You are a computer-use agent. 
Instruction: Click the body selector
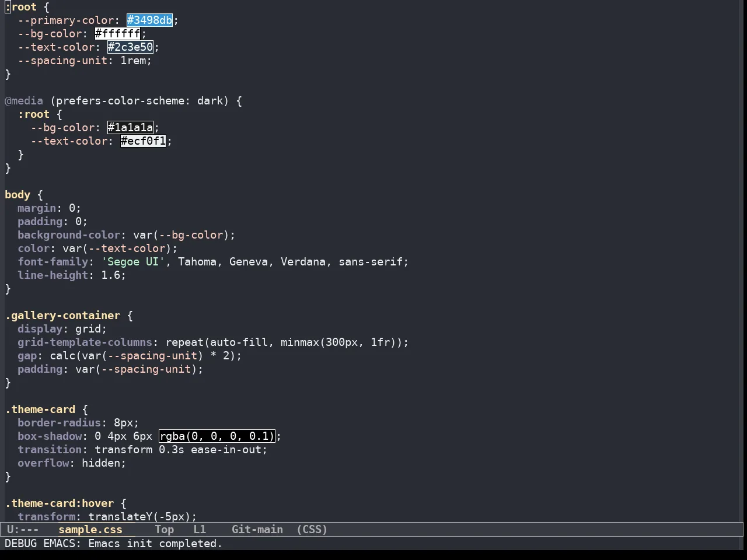18,195
